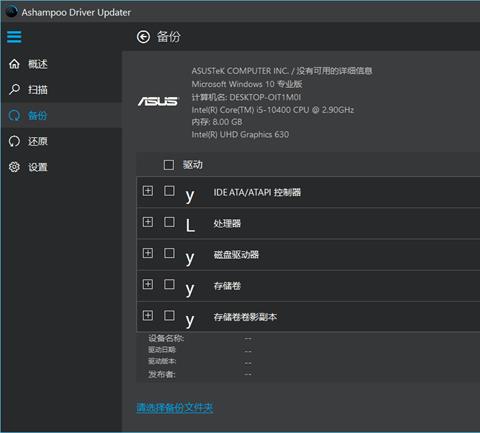The width and height of the screenshot is (480, 433).
Task: Click the back arrow next to 备份
Action: [143, 37]
